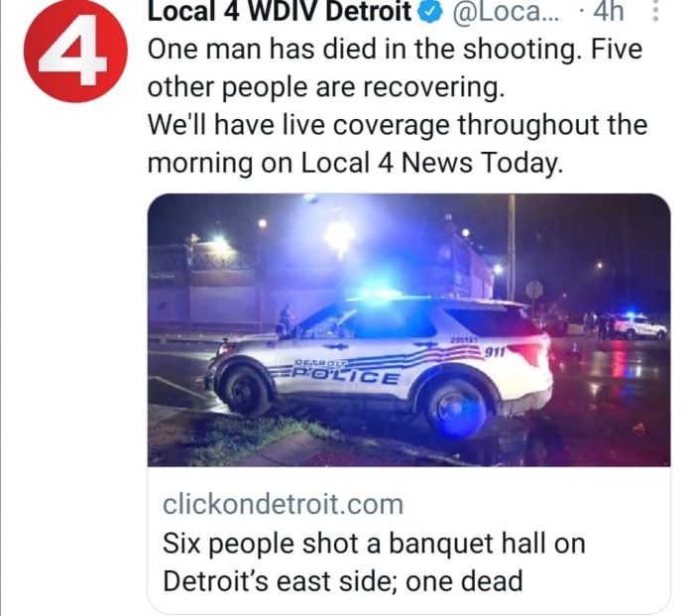Open the police scene link preview image

pos(408,330)
